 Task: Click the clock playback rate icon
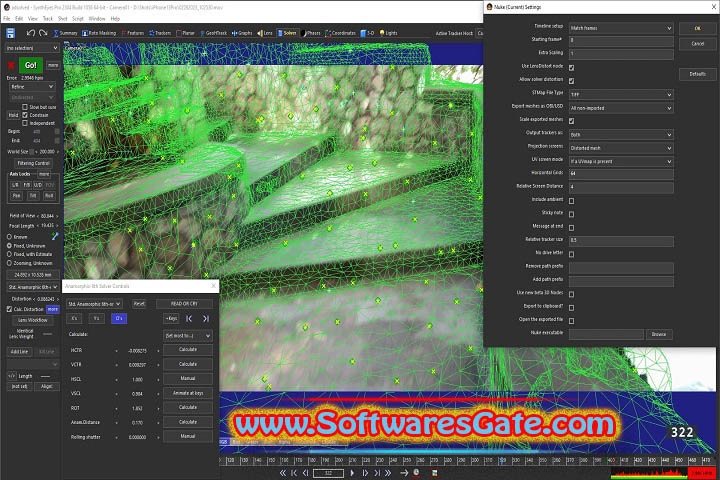(416, 472)
